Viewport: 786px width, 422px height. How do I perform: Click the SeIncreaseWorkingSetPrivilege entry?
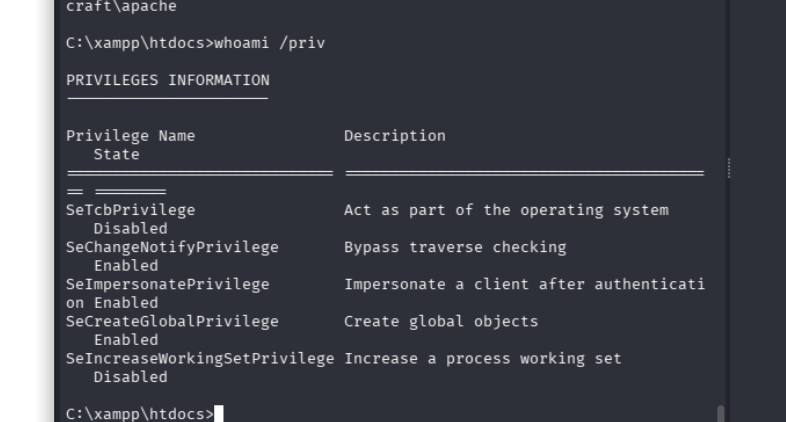[200, 358]
